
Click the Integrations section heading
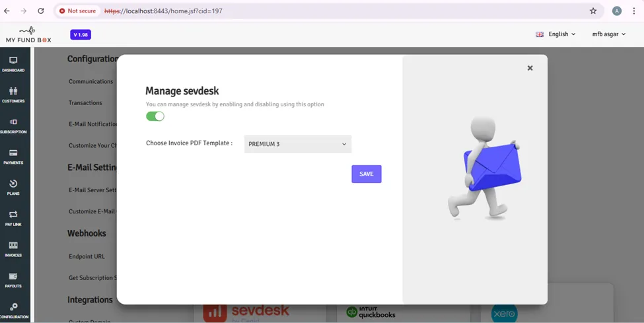tap(90, 300)
